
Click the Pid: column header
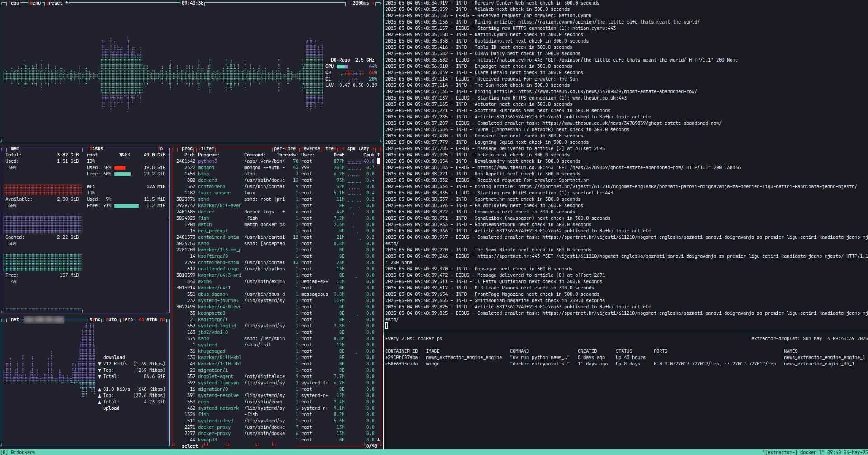(x=190, y=155)
